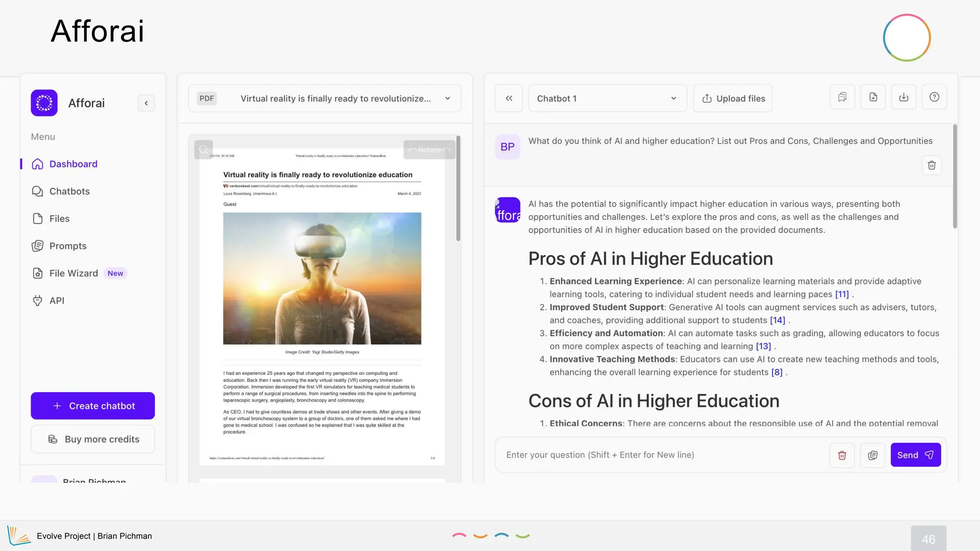Click the new document icon in chat toolbar
This screenshot has height=551, width=980.
(x=873, y=97)
